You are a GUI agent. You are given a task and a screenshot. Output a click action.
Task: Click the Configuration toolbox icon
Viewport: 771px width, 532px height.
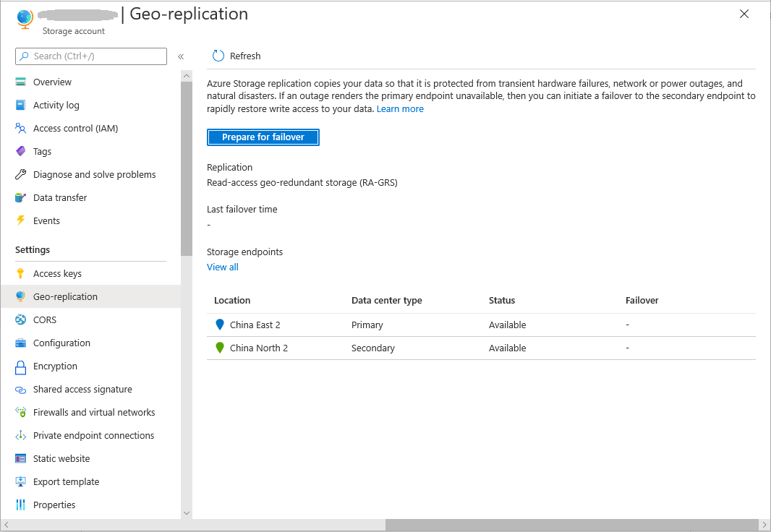click(21, 343)
